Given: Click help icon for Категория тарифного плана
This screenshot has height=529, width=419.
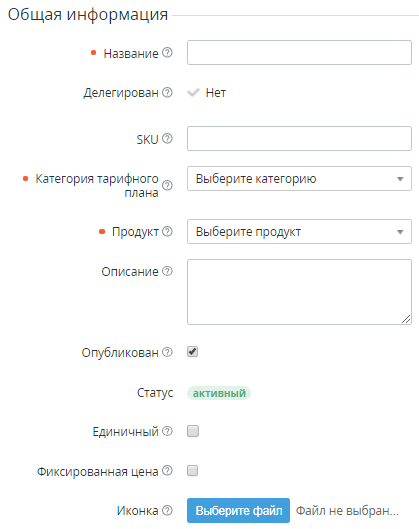Looking at the screenshot, I should tap(167, 185).
